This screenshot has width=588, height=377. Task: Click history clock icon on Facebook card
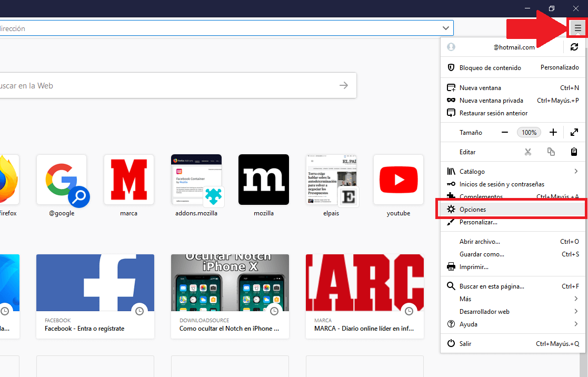tap(139, 311)
